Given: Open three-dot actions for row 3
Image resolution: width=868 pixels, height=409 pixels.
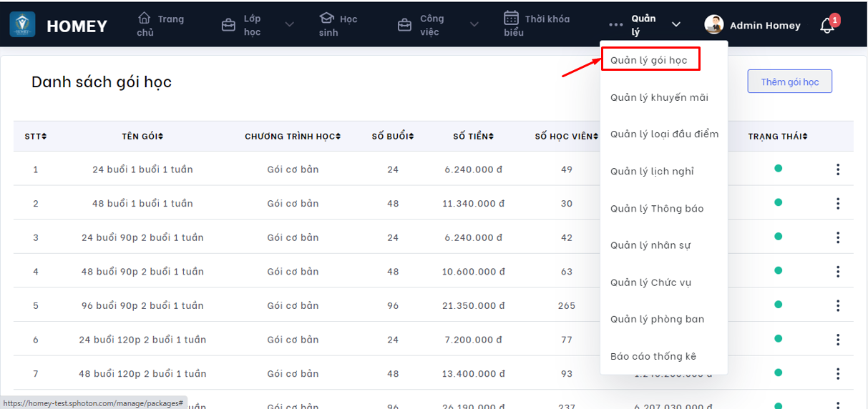Looking at the screenshot, I should tap(837, 237).
